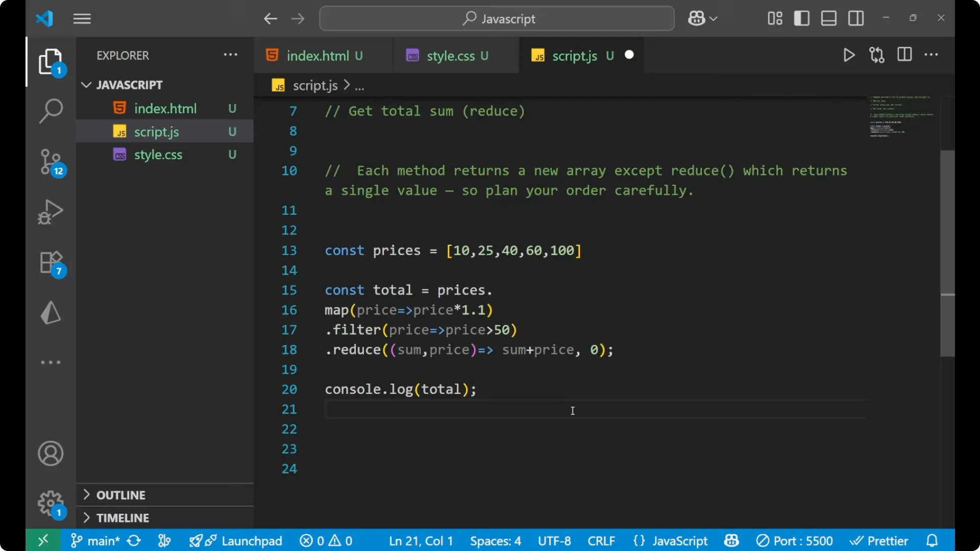Switch to the index.html tab

pyautogui.click(x=316, y=55)
